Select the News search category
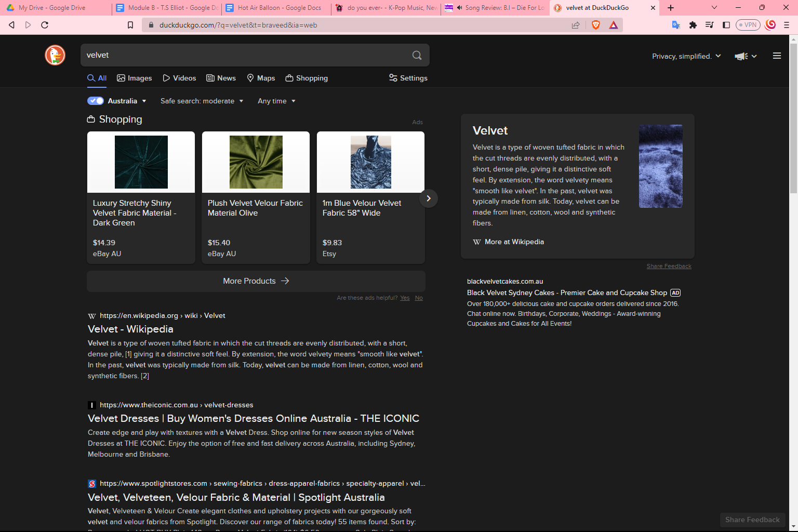Screen dimensions: 798x532 (221, 78)
